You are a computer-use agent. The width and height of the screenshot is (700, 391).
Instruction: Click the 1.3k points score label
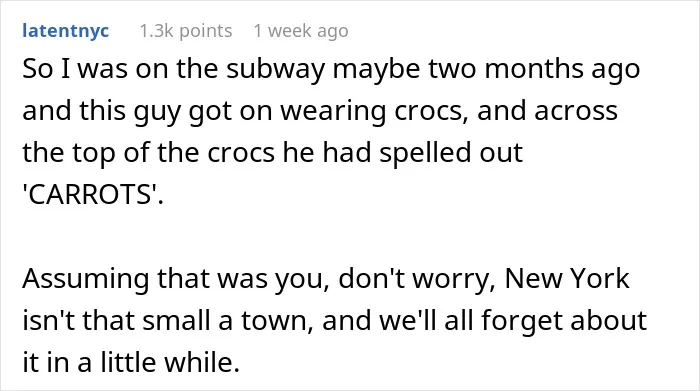click(x=186, y=31)
